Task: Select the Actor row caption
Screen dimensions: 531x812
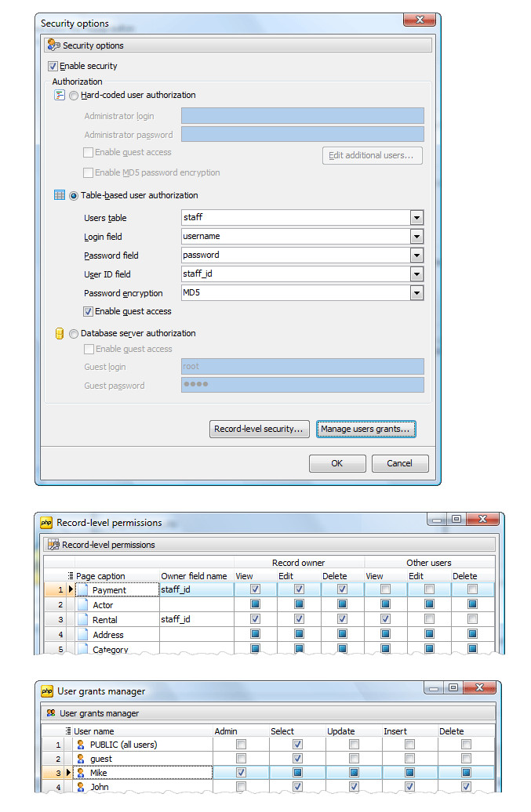Action: click(103, 605)
